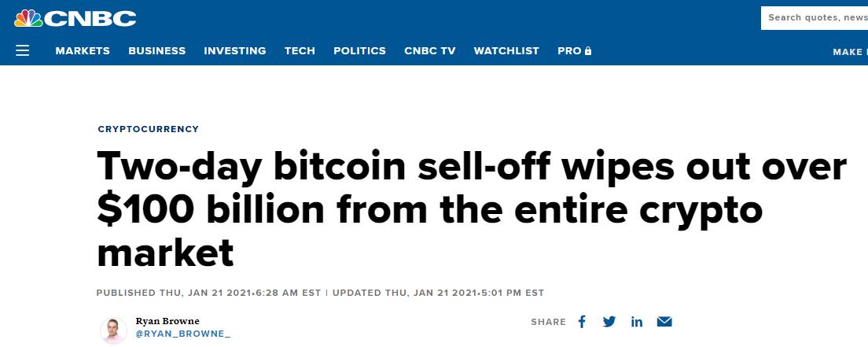Go to the Investing section
This screenshot has width=868, height=347.
click(x=235, y=51)
